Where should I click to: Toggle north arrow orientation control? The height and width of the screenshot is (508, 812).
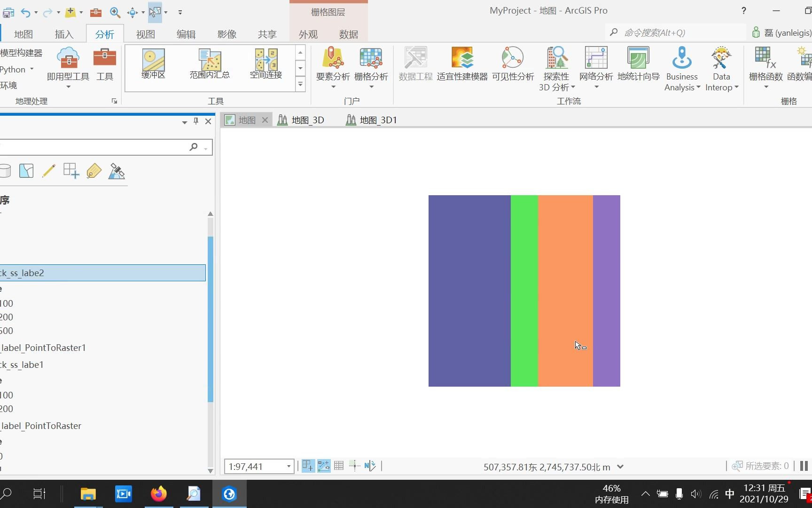click(370, 466)
